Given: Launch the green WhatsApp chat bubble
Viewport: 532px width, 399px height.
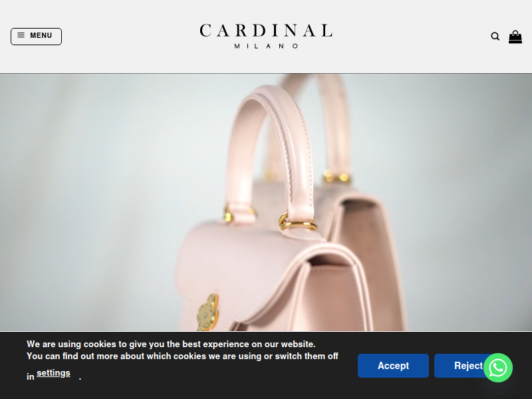Looking at the screenshot, I should point(497,368).
